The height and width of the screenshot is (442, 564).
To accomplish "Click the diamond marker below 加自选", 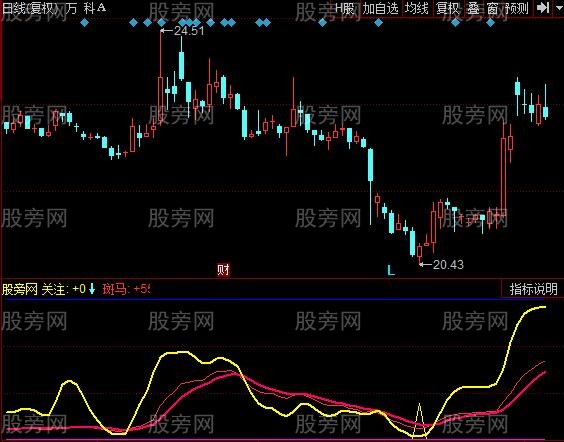I will 378,23.
